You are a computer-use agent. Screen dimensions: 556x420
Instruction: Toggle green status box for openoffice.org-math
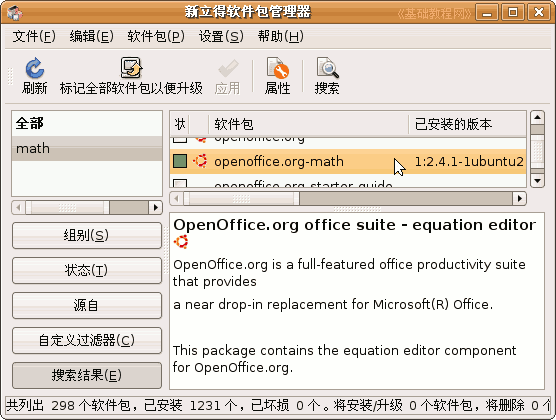pyautogui.click(x=180, y=161)
